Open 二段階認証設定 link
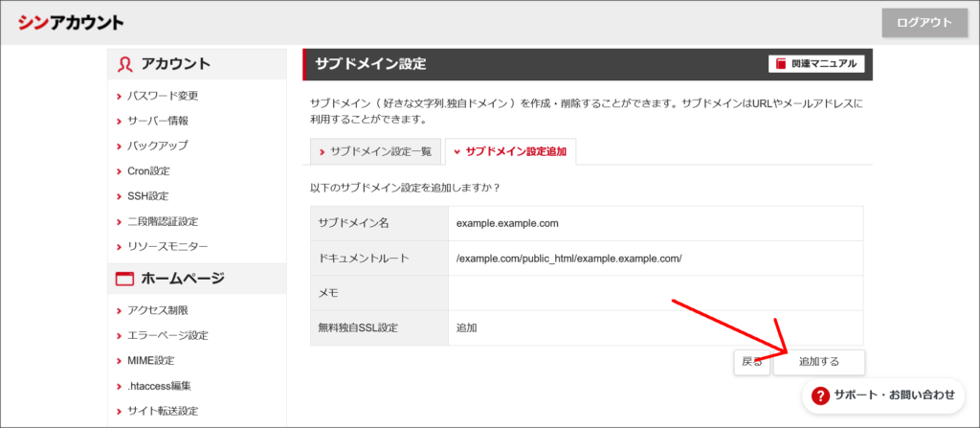The width and height of the screenshot is (980, 428). (x=163, y=221)
